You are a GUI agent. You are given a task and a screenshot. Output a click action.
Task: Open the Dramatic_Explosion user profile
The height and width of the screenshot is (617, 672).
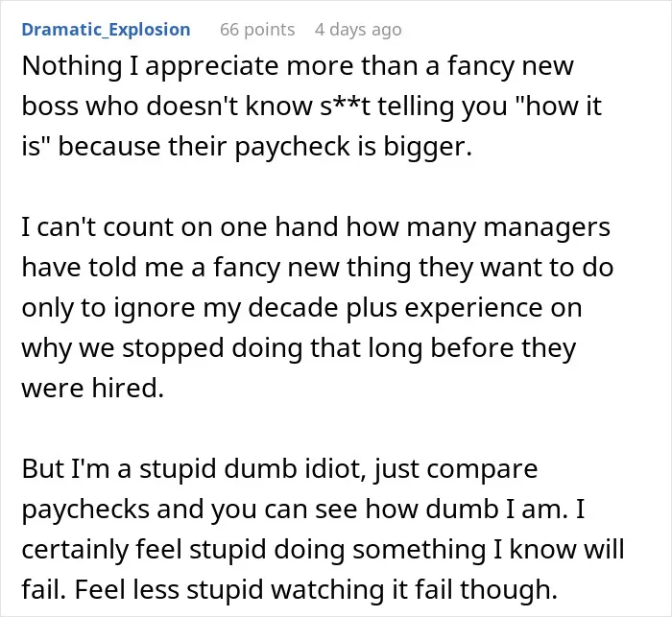point(106,30)
